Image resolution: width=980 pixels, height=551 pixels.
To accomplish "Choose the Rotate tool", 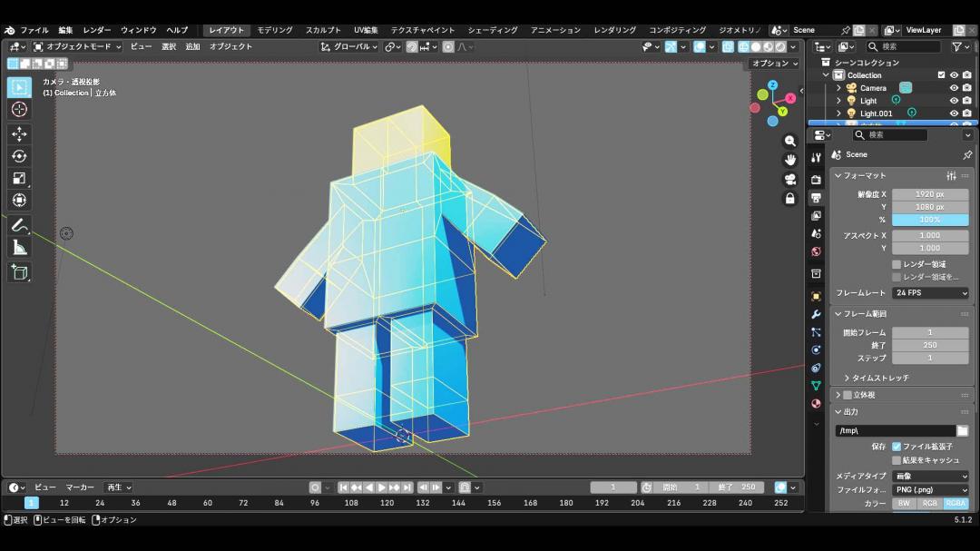I will [x=19, y=156].
